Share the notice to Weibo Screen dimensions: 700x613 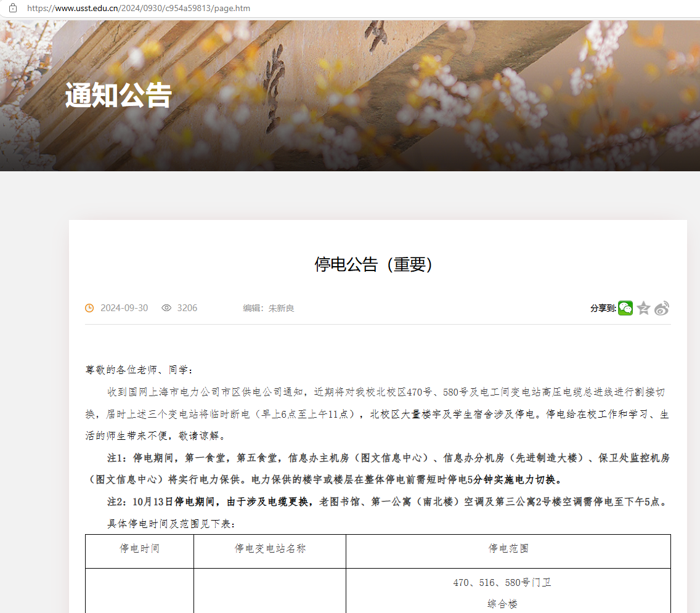pyautogui.click(x=662, y=308)
